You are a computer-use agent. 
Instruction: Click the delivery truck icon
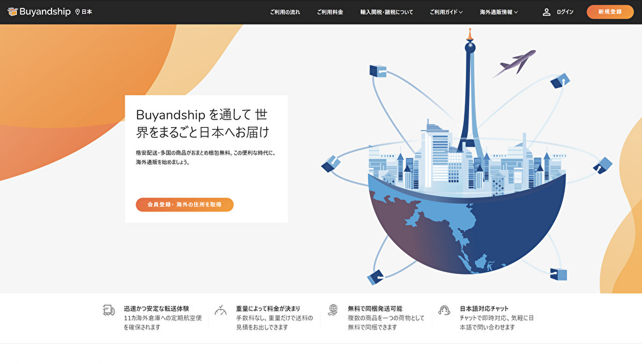point(108,311)
